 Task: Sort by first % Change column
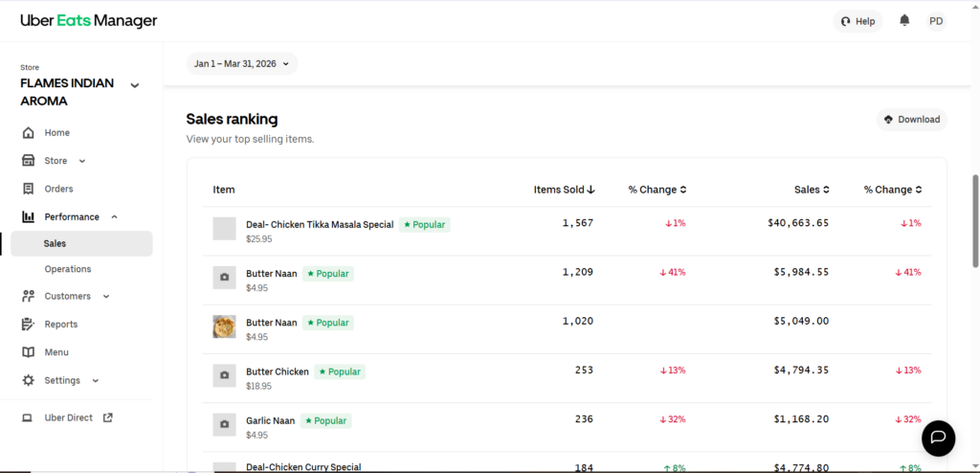(x=657, y=190)
